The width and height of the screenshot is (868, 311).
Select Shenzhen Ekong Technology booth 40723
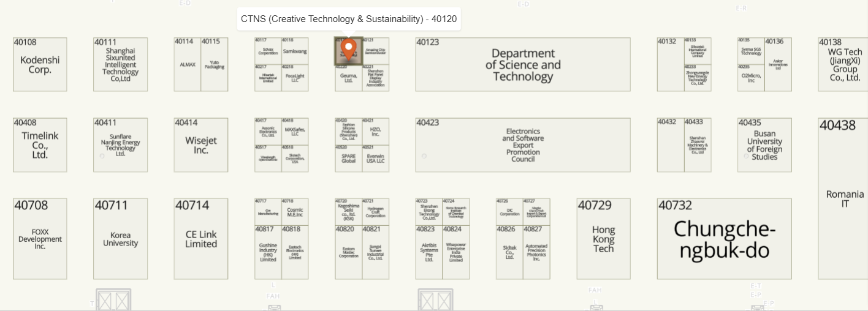point(429,212)
